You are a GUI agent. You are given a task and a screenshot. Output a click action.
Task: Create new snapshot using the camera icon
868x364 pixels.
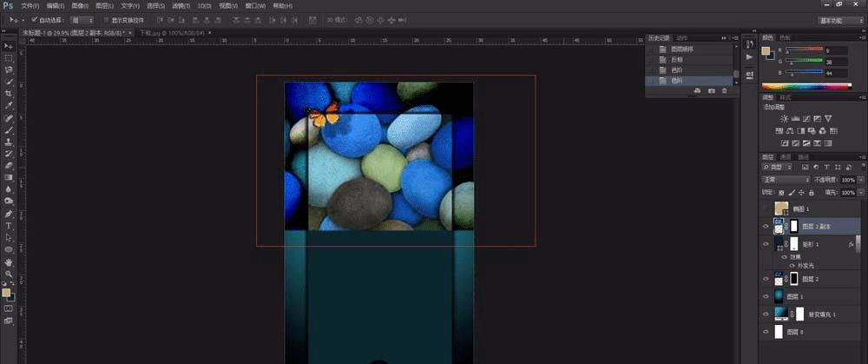click(712, 90)
